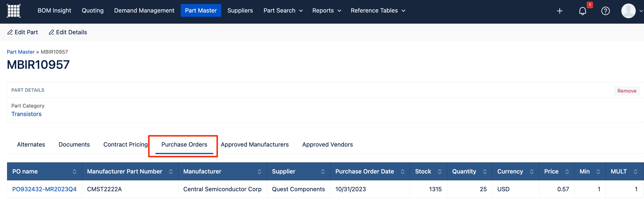
Task: Switch to Approved Manufacturers tab
Action: click(255, 144)
